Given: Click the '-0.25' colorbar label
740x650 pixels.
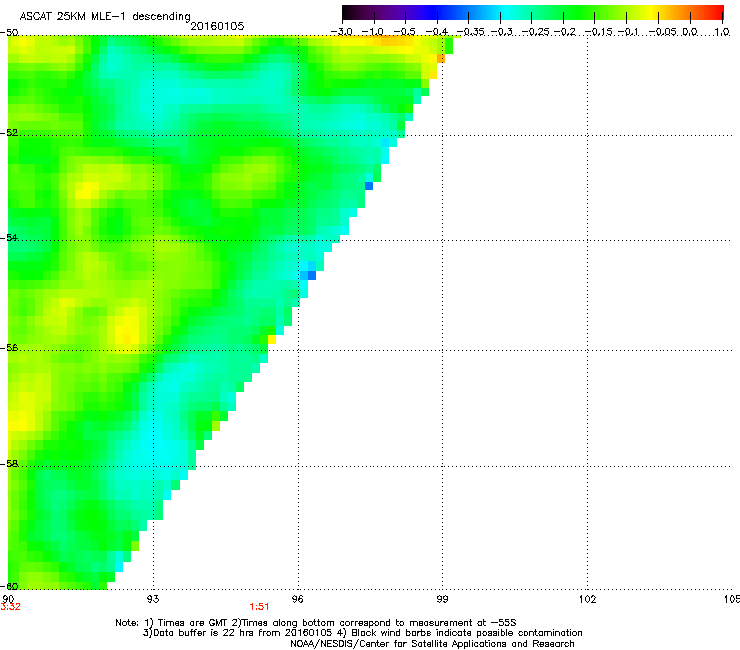Looking at the screenshot, I should click(536, 32).
